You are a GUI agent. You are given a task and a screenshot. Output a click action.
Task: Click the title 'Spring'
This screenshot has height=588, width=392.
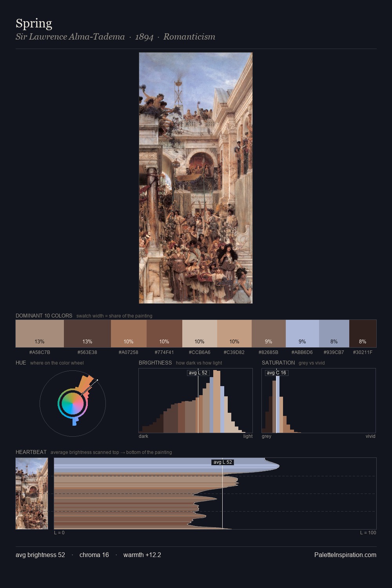click(34, 24)
